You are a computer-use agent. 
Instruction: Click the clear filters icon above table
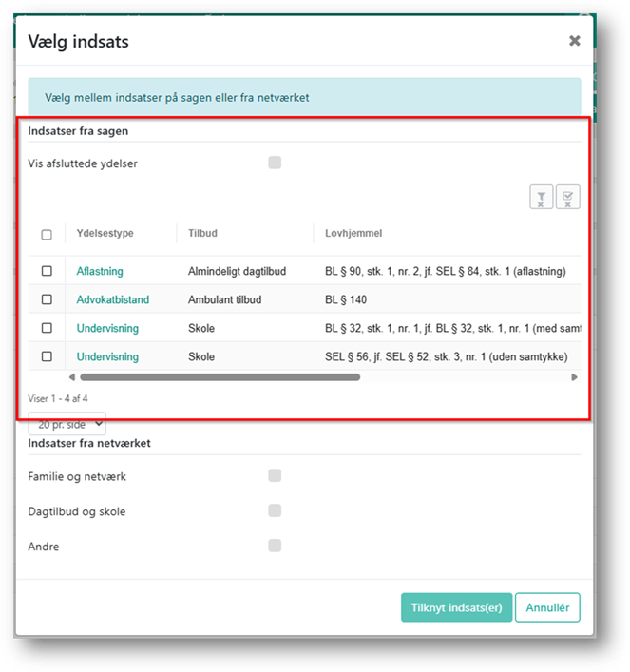[x=541, y=198]
